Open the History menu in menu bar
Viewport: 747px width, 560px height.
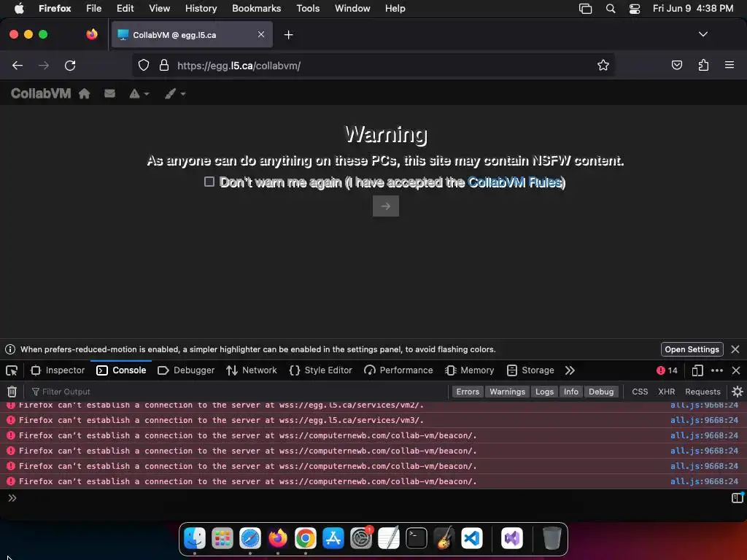201,8
